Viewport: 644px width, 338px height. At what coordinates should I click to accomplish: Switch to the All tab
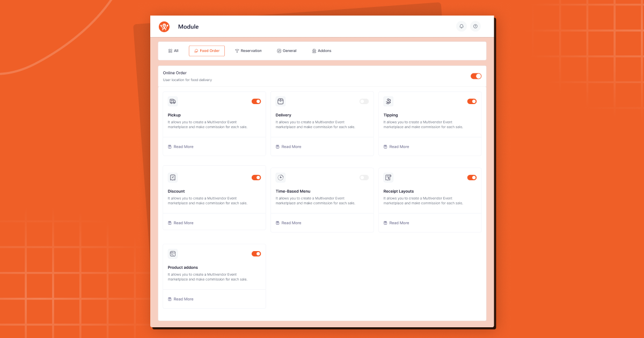tap(173, 51)
